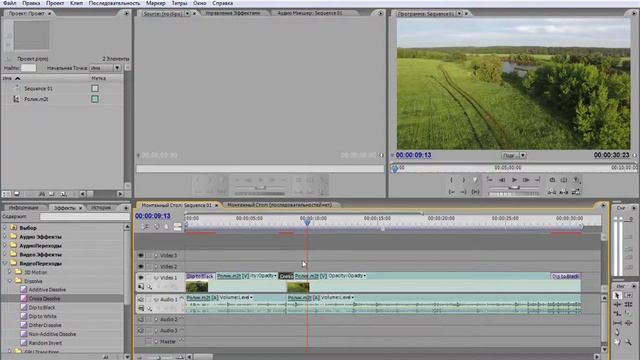Click Play in the Program monitor
Viewport: 640px width, 360px height.
(514, 180)
